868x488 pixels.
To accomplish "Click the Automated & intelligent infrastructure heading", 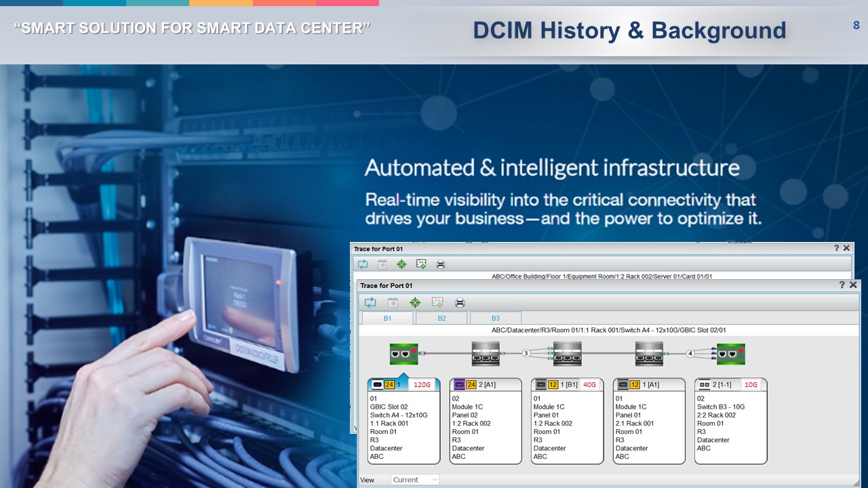I will [x=552, y=167].
